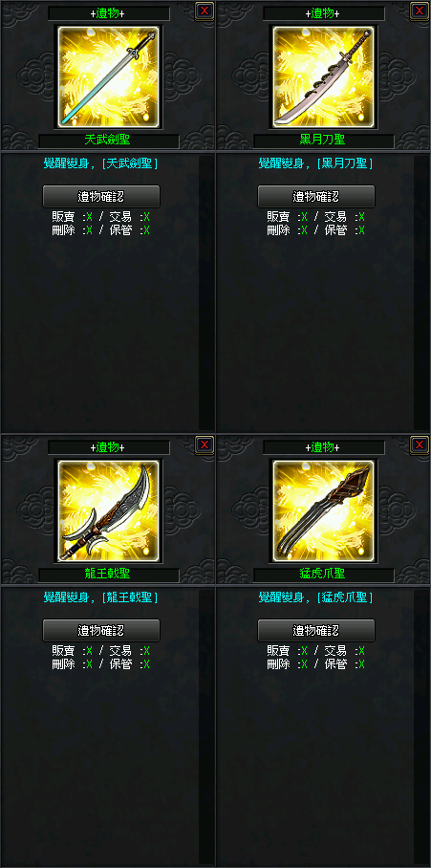The height and width of the screenshot is (868, 431).
Task: Click the 龍王戟聖 halberd icon
Action: tap(108, 510)
